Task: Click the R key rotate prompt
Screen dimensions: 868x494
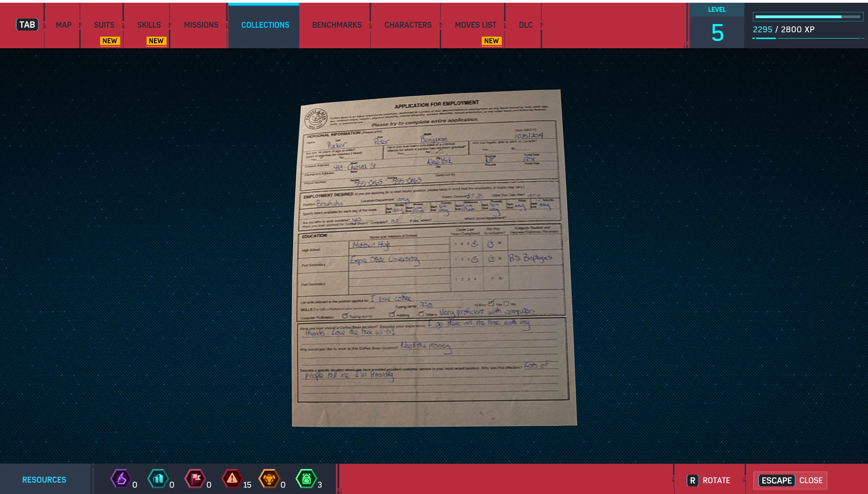Action: coord(692,480)
